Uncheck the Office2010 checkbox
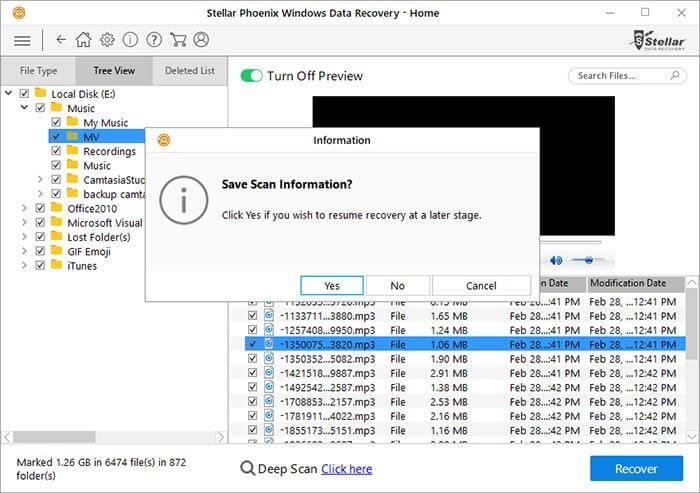This screenshot has height=493, width=700. pos(40,208)
